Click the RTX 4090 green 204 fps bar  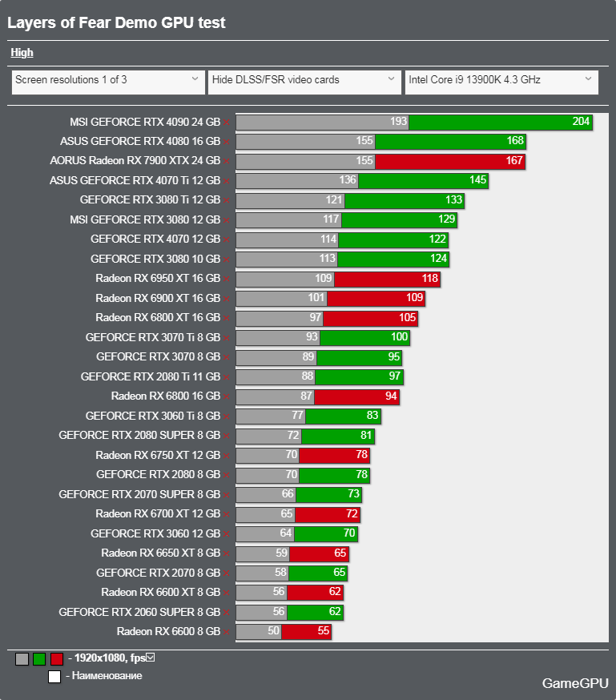point(501,122)
